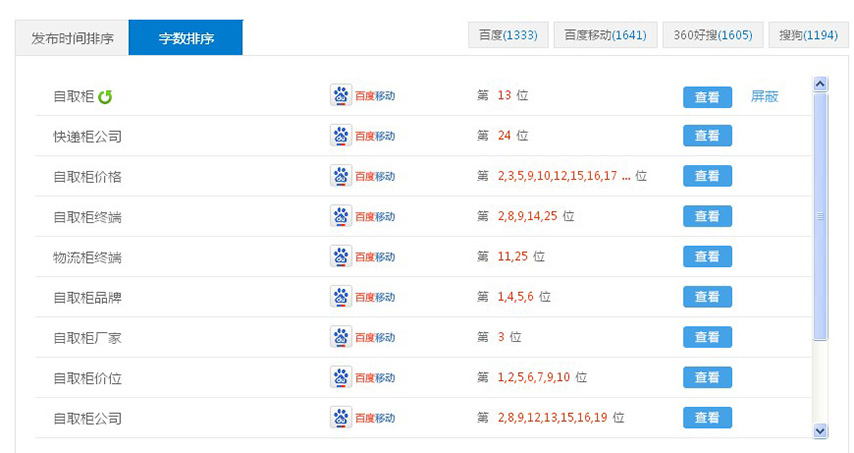Click the ranking value 13
Image resolution: width=854 pixels, height=453 pixels.
pos(504,95)
